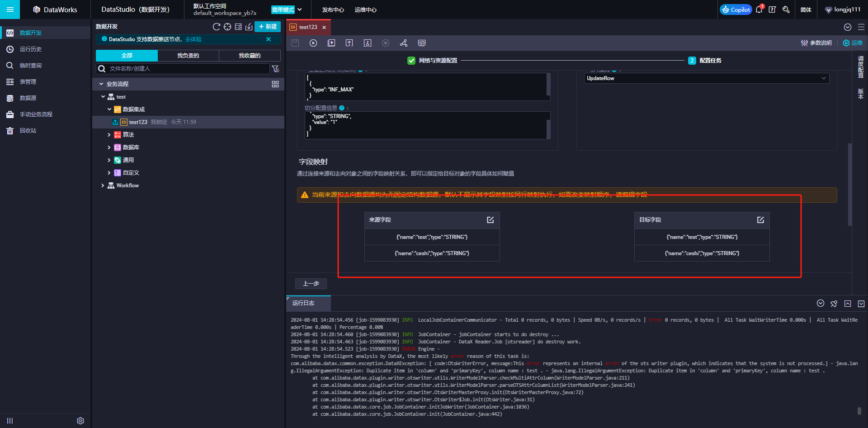
Task: Click the 上一步 button
Action: 311,284
